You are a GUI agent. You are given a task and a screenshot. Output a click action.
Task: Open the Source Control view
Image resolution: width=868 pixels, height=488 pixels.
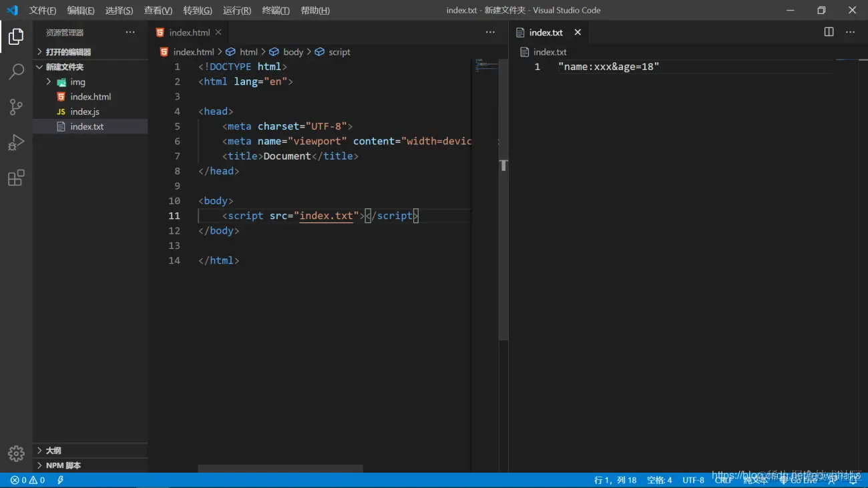point(16,107)
